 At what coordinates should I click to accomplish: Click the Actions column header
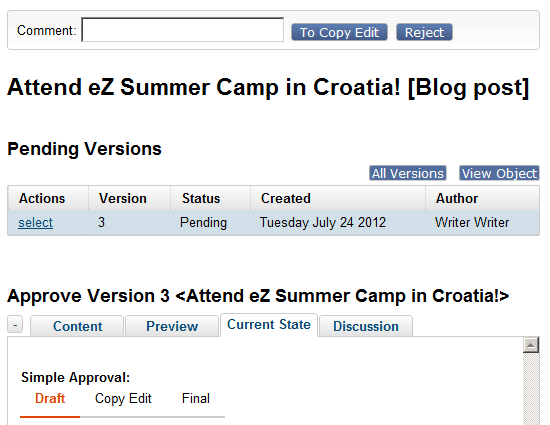tap(42, 198)
